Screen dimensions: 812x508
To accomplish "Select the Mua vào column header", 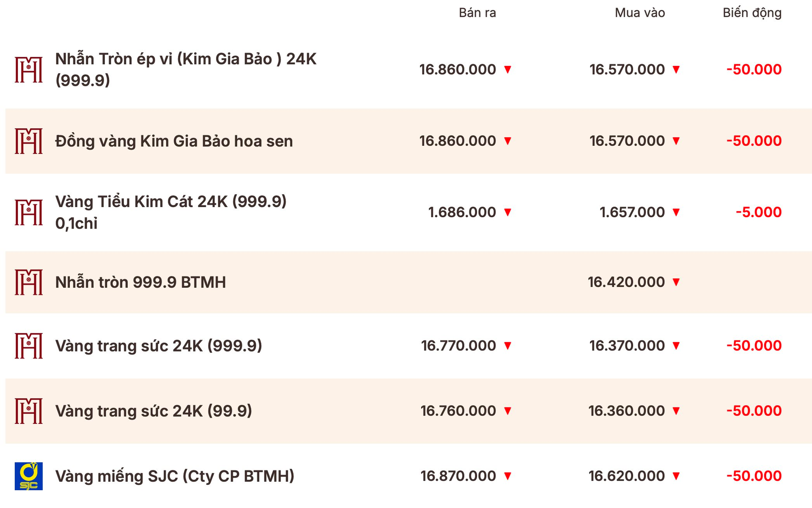I will (x=639, y=13).
